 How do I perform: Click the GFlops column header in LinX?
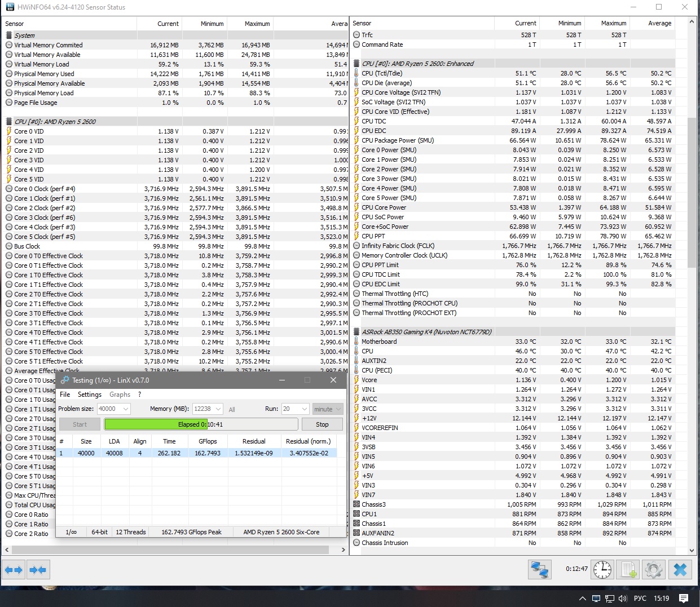pos(208,441)
